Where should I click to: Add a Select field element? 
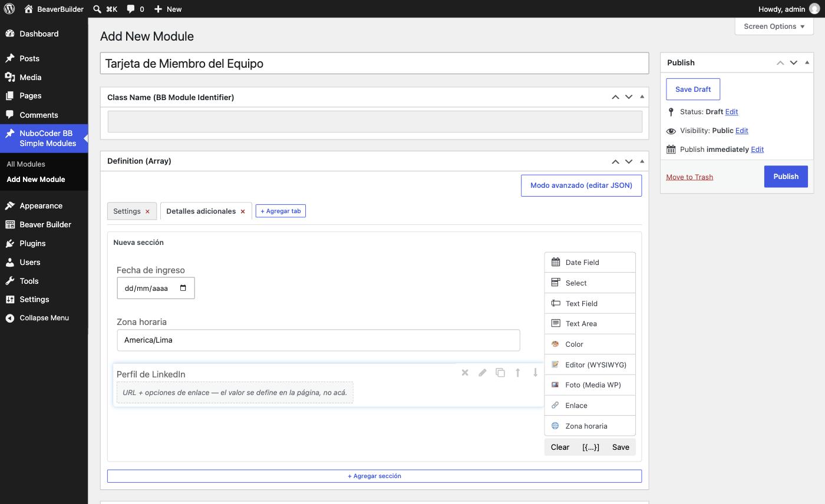click(x=590, y=283)
